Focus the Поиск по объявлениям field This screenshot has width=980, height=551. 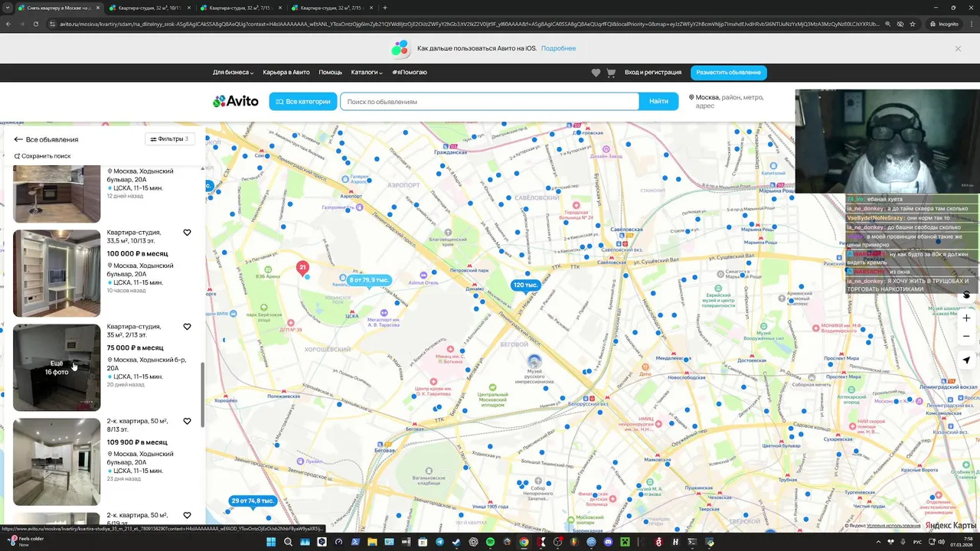[489, 101]
